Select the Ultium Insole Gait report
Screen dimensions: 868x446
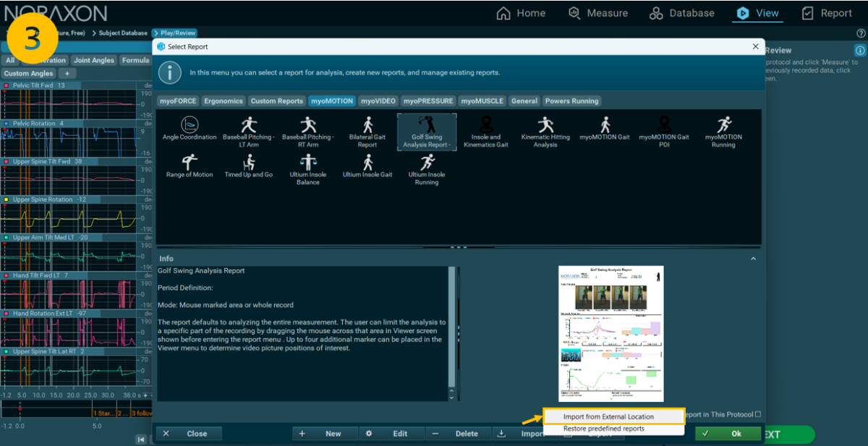point(367,166)
